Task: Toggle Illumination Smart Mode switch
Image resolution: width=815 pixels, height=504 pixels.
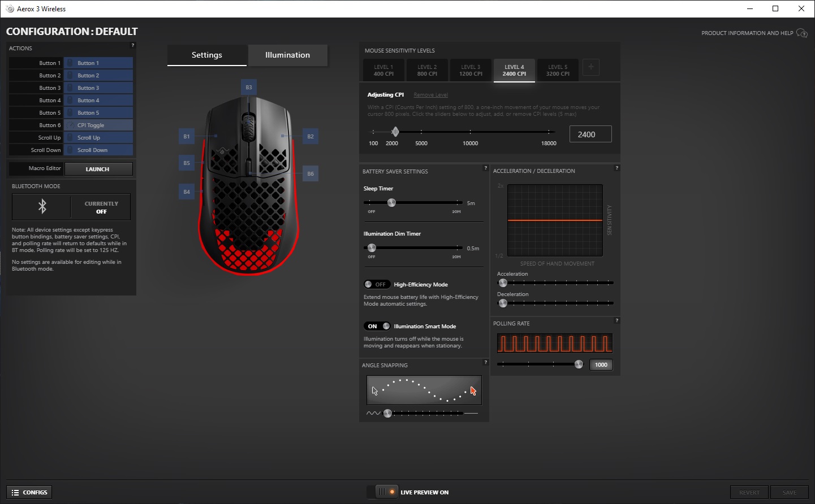Action: pos(377,326)
